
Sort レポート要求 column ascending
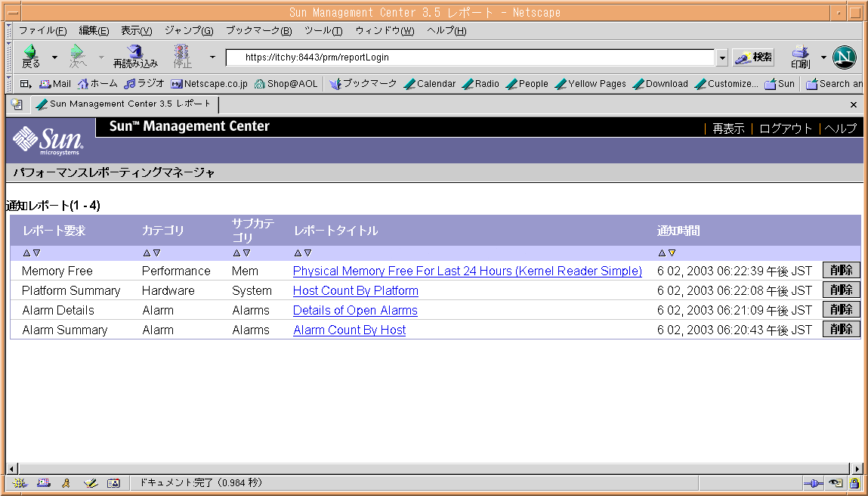(x=26, y=253)
